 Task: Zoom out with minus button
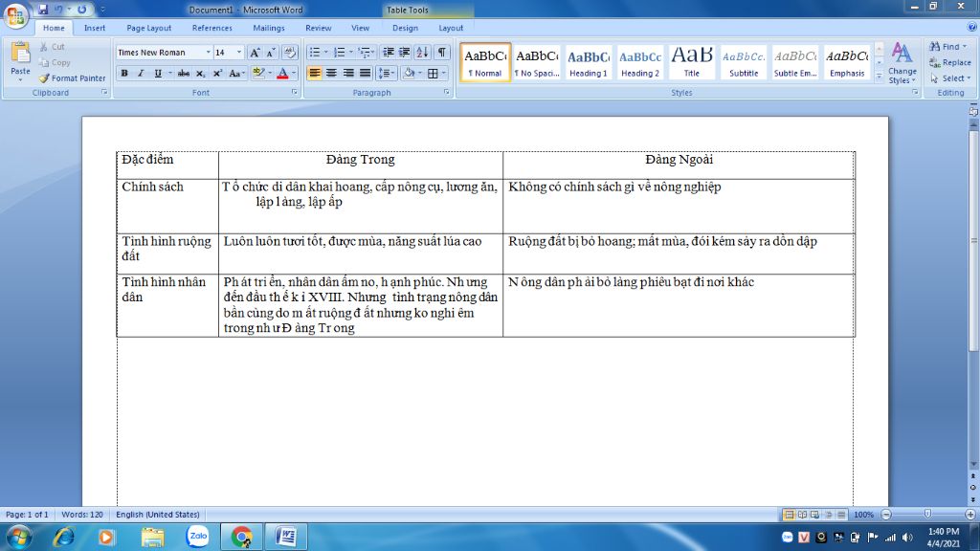point(886,515)
